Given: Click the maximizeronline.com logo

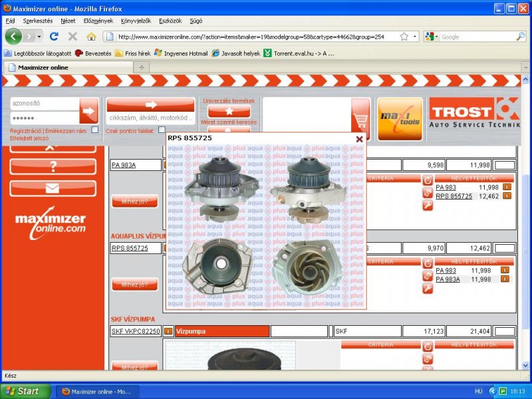Looking at the screenshot, I should tap(51, 223).
